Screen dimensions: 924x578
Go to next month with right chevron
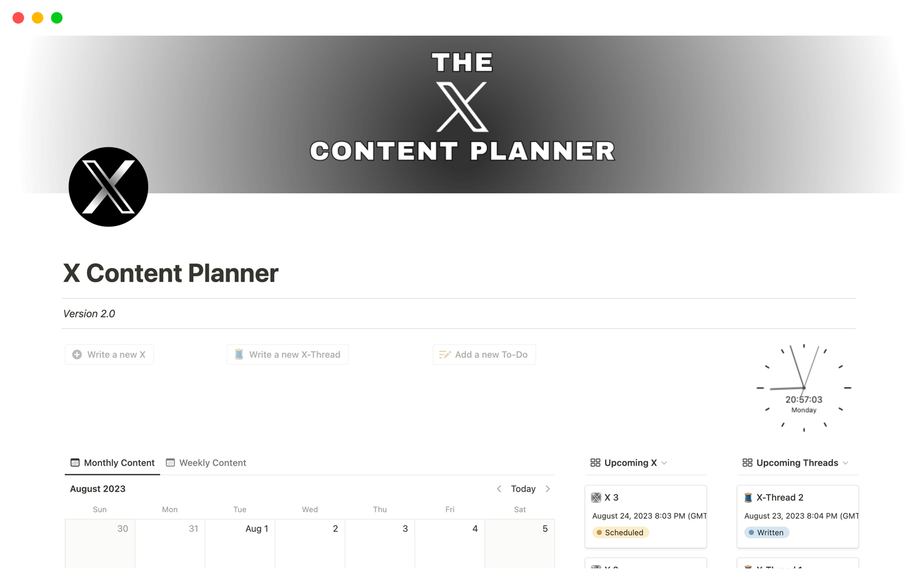(x=548, y=489)
